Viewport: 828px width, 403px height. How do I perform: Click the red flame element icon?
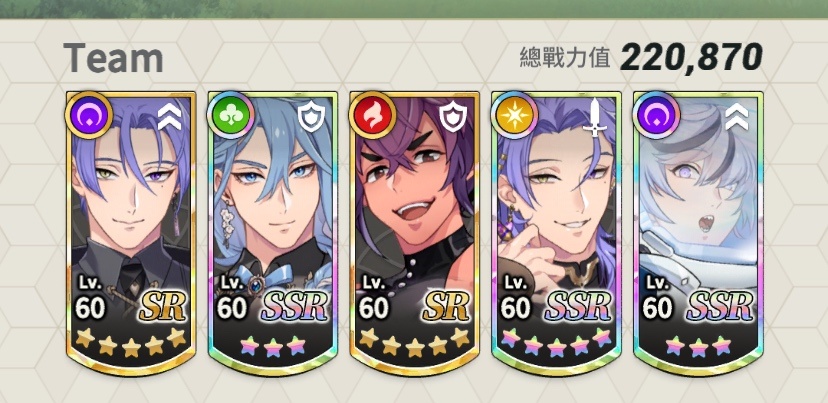pos(371,115)
